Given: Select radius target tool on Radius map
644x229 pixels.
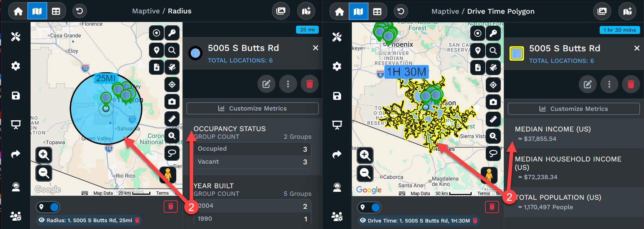Looking at the screenshot, I should coord(156,33).
